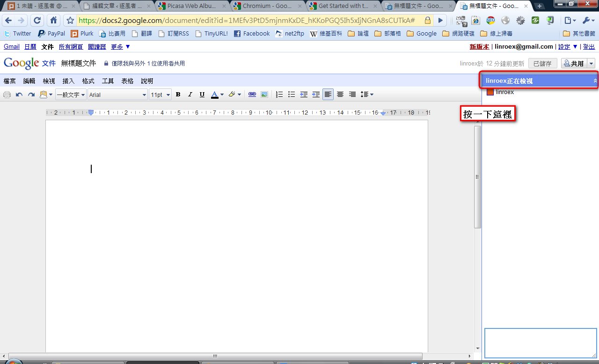Open the IE Tab extension icon
599x364 pixels.
click(x=475, y=21)
